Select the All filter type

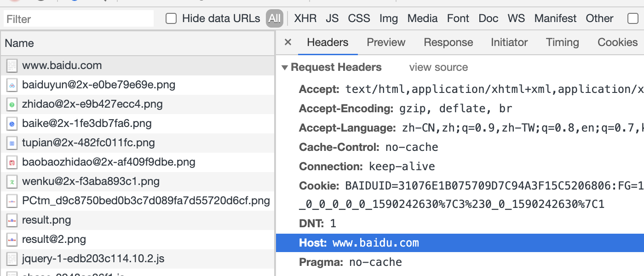[x=275, y=18]
